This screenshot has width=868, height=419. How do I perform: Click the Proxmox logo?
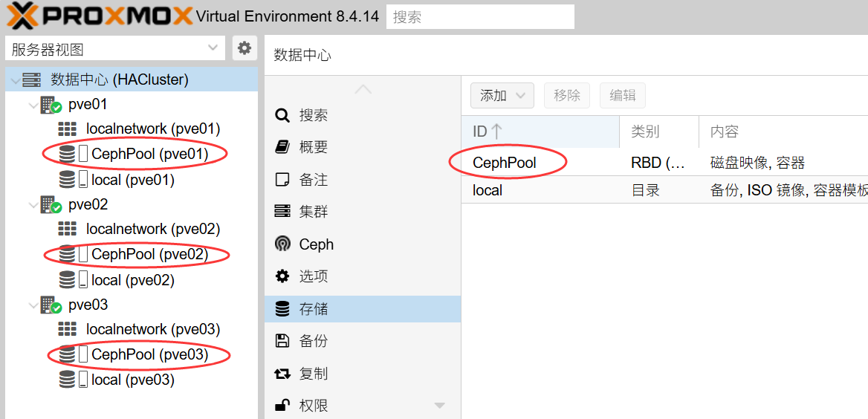click(100, 16)
